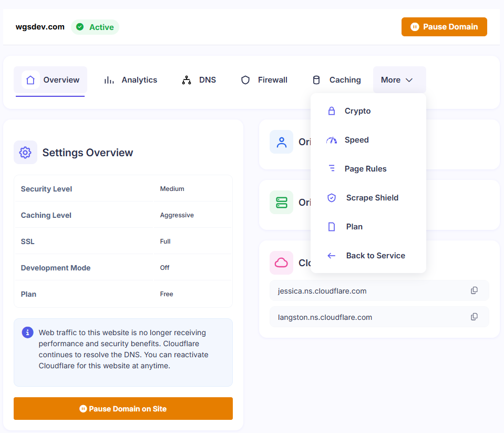This screenshot has width=504, height=433.
Task: Click Pause Domain on Site button
Action: [x=123, y=409]
